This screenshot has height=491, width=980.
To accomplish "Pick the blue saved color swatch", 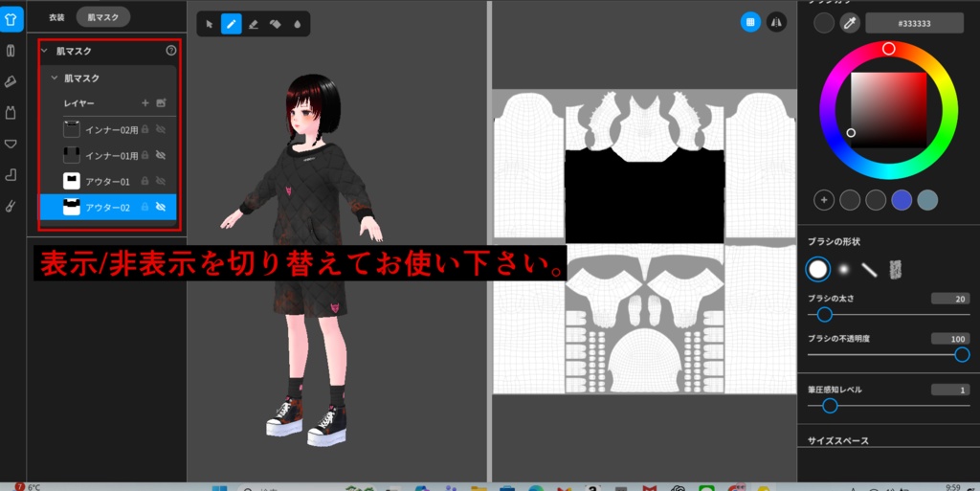I will (902, 201).
